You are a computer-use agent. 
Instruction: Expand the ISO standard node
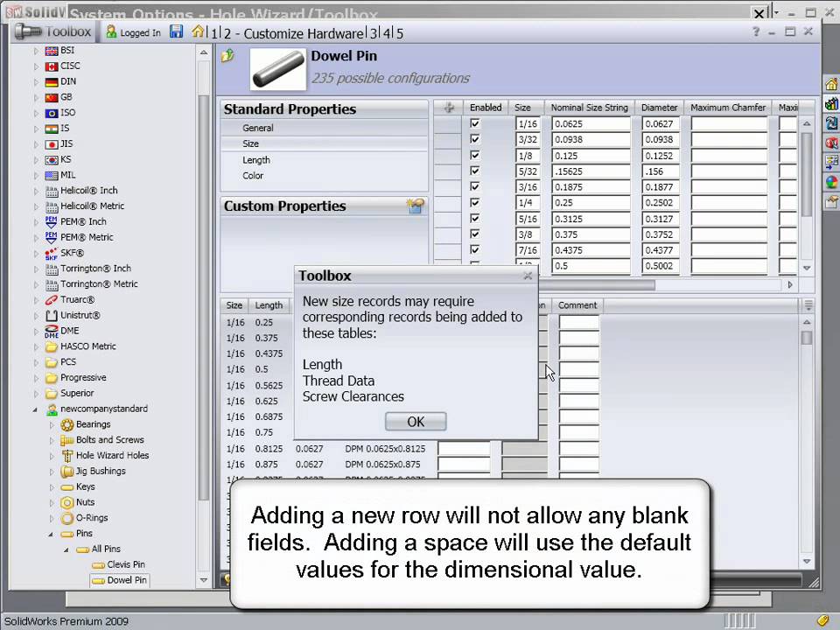point(36,113)
